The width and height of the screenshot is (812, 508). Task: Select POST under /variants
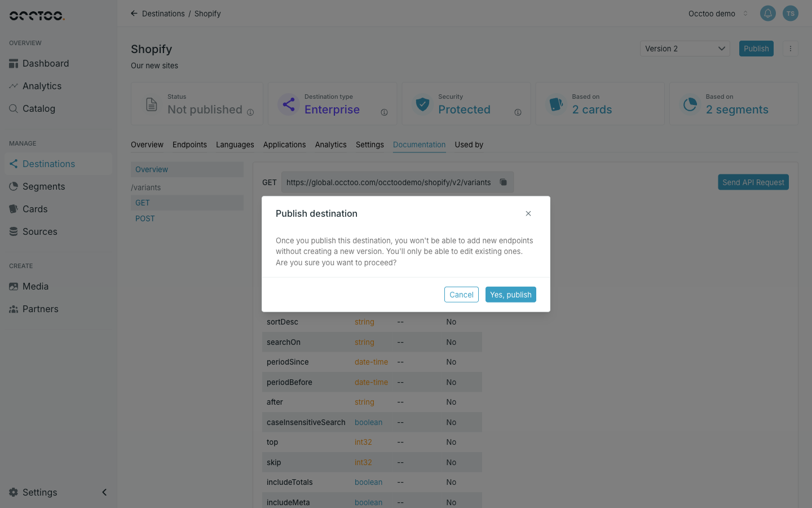(x=187, y=218)
